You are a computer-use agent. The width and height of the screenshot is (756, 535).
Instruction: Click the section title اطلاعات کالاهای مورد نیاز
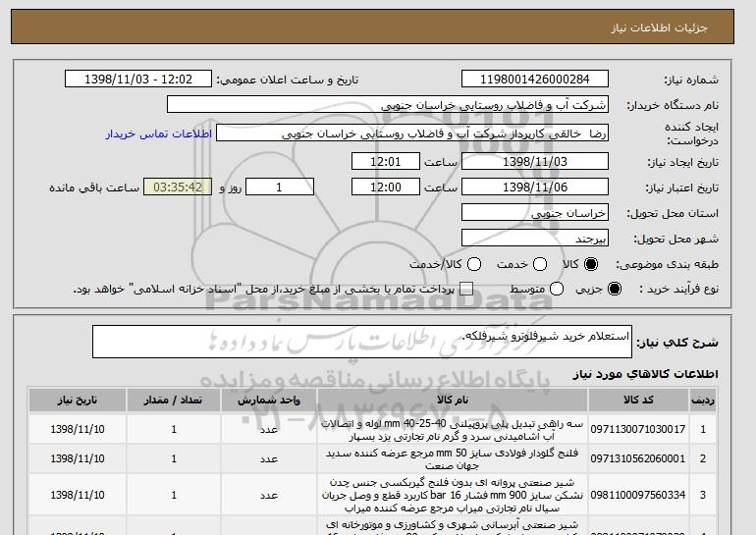click(645, 374)
